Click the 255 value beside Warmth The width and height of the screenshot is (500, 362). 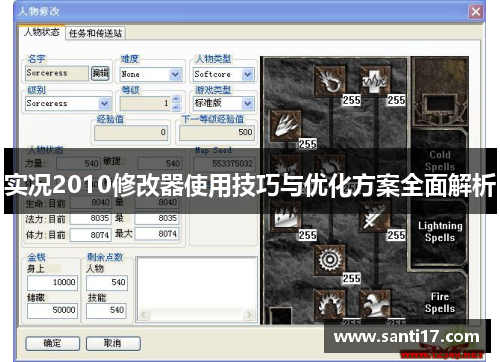point(396,100)
